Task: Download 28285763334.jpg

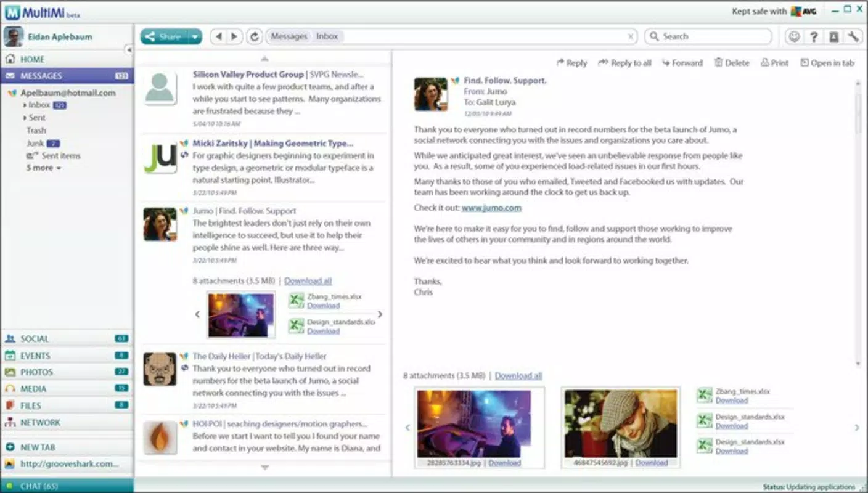Action: (x=504, y=463)
